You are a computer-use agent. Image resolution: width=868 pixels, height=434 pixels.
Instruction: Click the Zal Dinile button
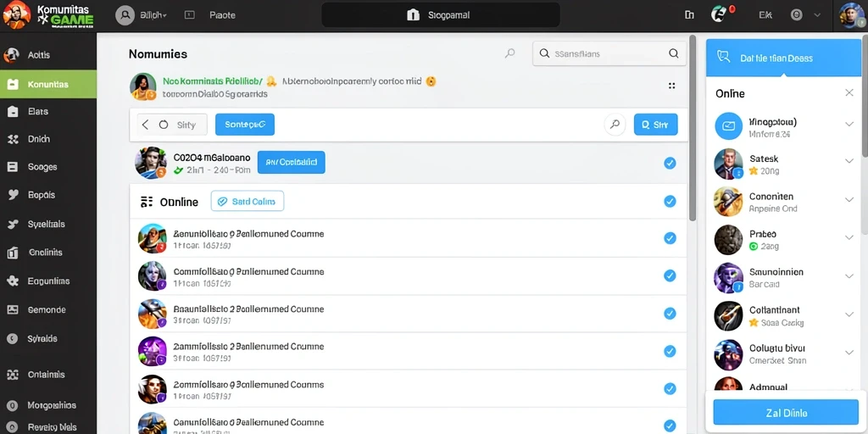click(786, 413)
